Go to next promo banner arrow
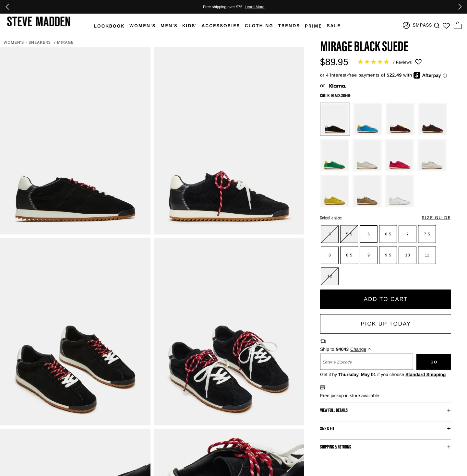This screenshot has height=476, width=467. tap(460, 7)
